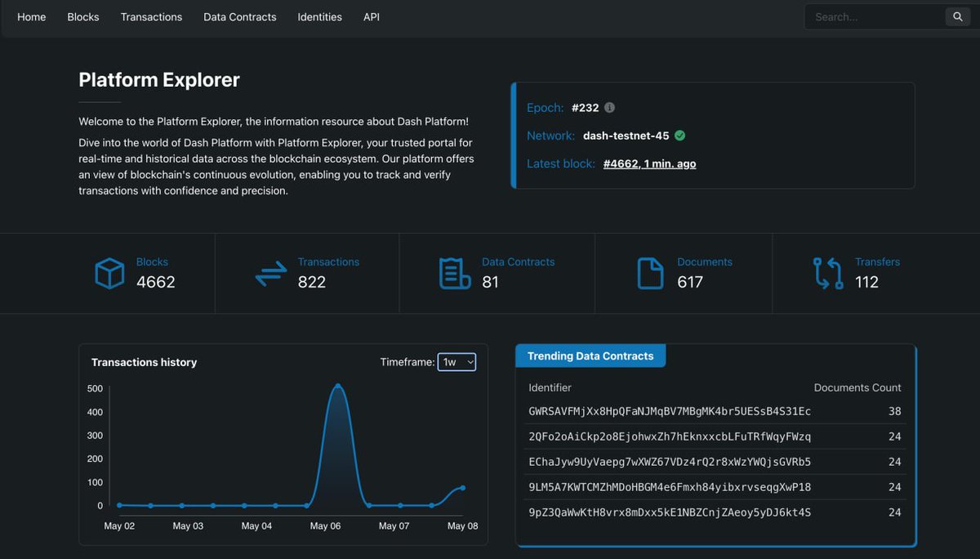The height and width of the screenshot is (559, 980).
Task: Click the Identifier column header
Action: pos(550,387)
